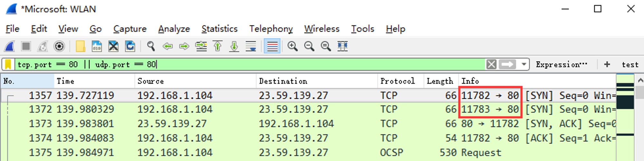Start capture with the shark fin icon
644x161 pixels.
point(9,46)
